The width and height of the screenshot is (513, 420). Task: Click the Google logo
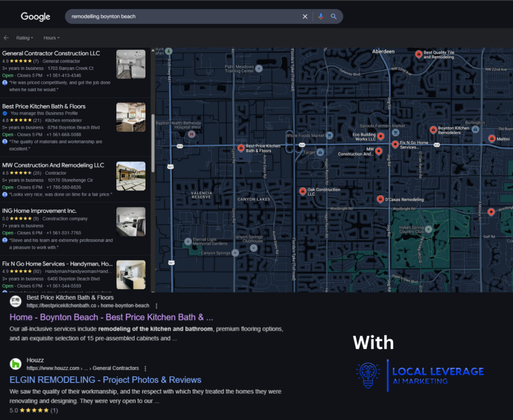[36, 17]
